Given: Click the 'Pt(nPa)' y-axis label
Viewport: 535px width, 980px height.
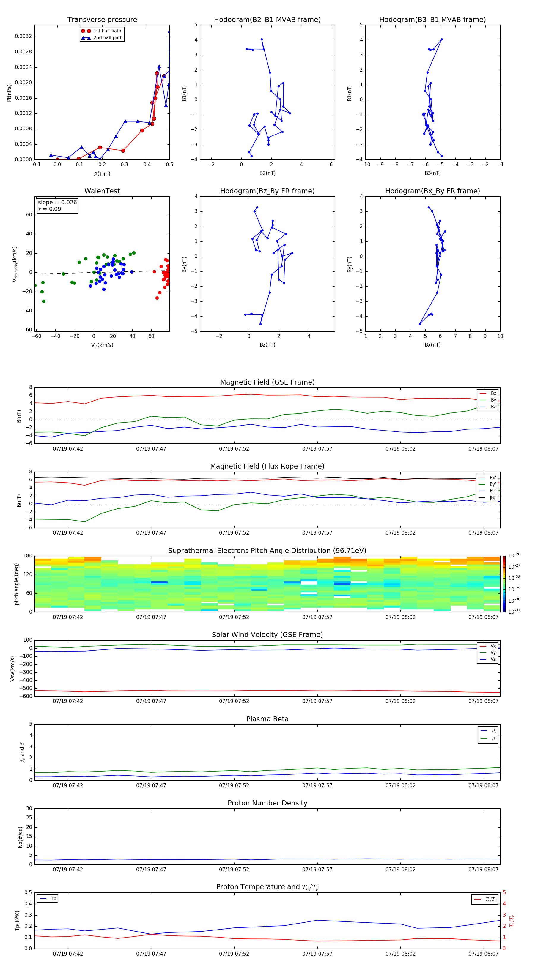Looking at the screenshot, I should click(x=9, y=93).
